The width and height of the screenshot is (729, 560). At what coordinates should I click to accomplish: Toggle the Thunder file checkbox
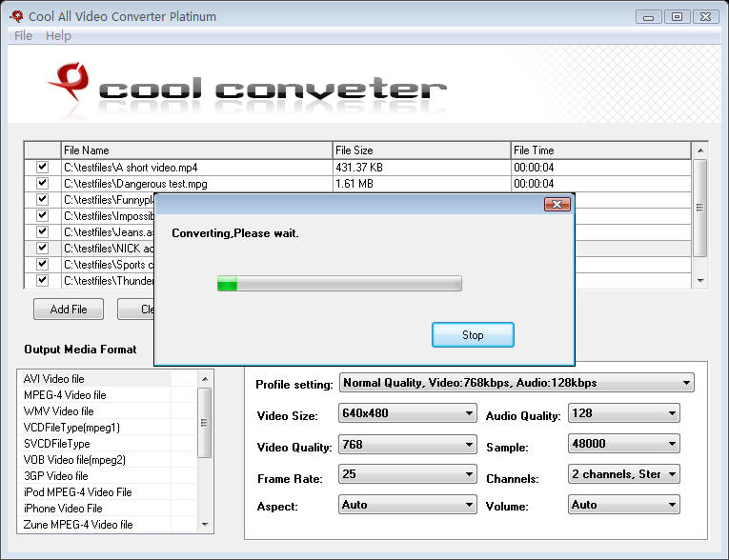pos(42,280)
